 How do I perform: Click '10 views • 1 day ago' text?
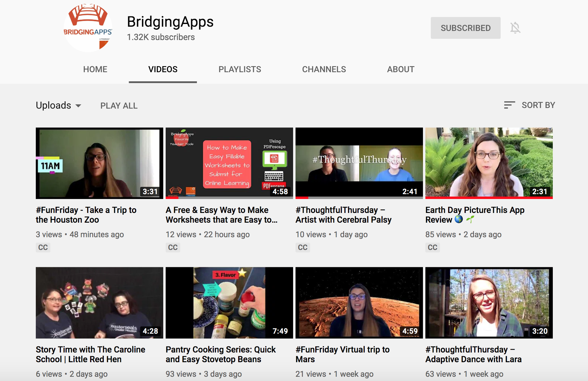(x=332, y=234)
